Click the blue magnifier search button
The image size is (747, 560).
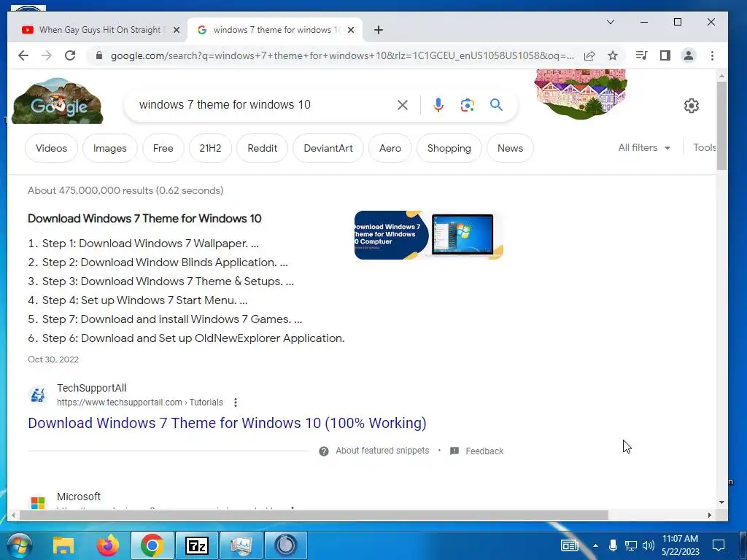pyautogui.click(x=496, y=105)
